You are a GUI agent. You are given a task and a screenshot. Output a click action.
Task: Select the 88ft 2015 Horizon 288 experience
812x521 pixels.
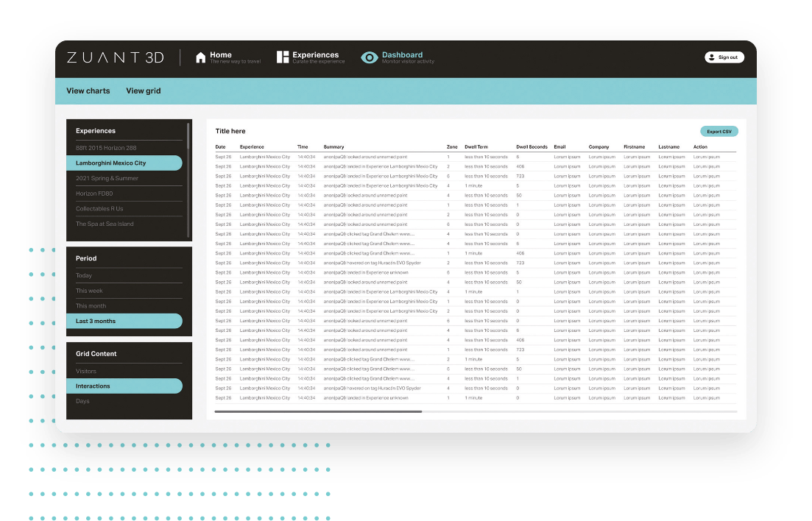pyautogui.click(x=106, y=148)
